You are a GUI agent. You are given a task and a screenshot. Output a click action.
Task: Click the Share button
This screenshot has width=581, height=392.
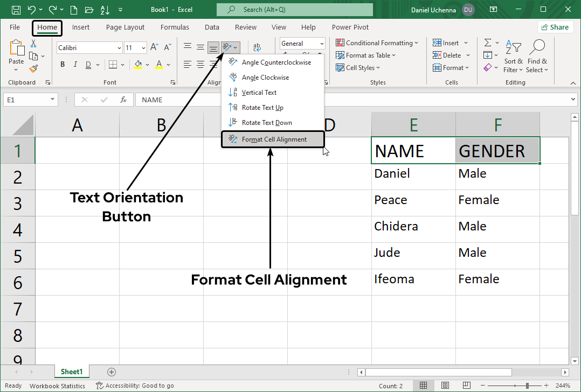click(555, 26)
